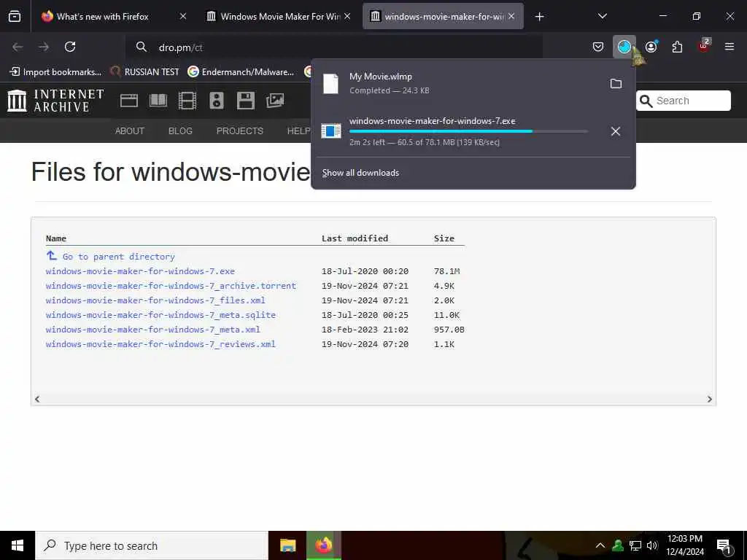Close the What's new with Firefox tab
747x560 pixels.
point(183,16)
